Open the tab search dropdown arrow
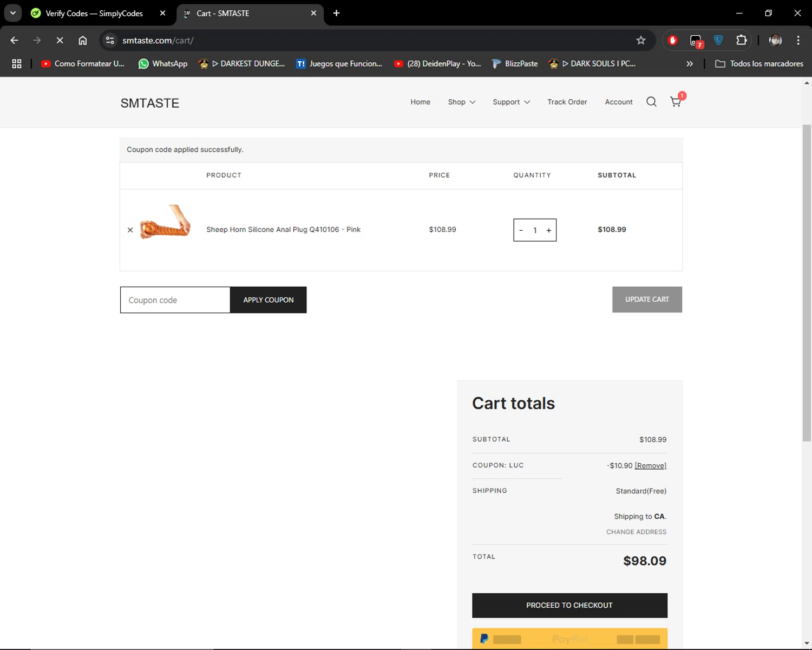 pyautogui.click(x=12, y=13)
